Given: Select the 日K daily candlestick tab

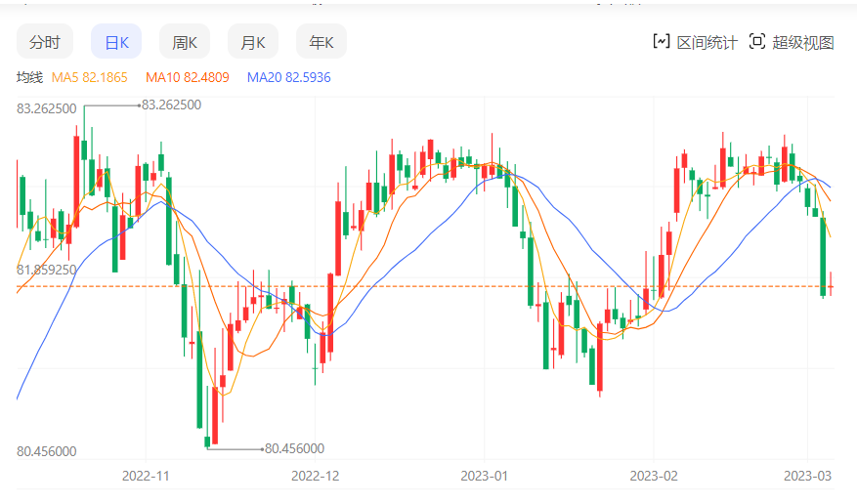Looking at the screenshot, I should pyautogui.click(x=116, y=42).
